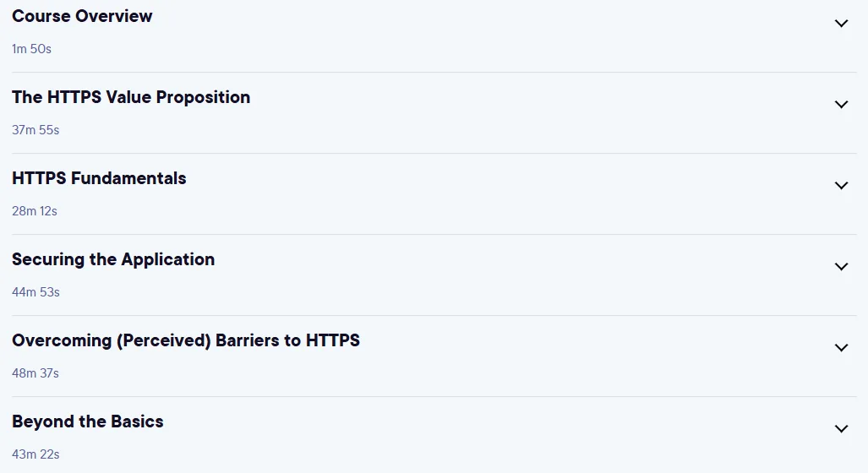Screen dimensions: 868x473
Task: Select the 37m 55s duration text
Action: point(35,130)
